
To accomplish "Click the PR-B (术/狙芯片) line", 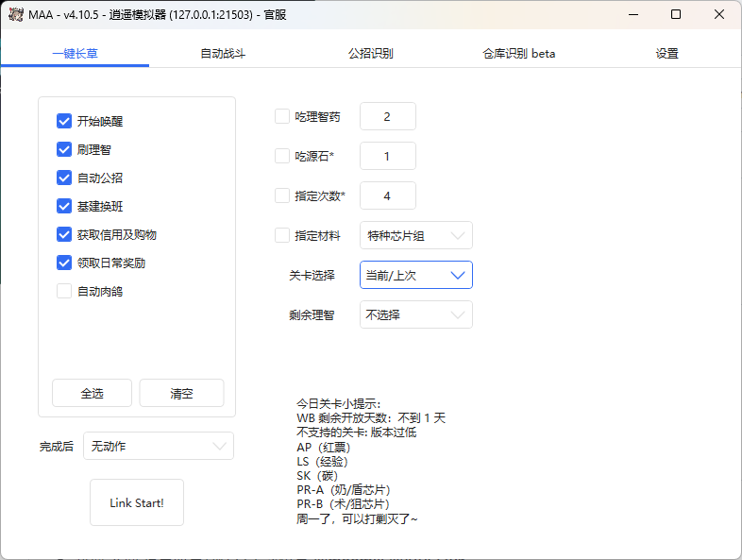I will 344,504.
